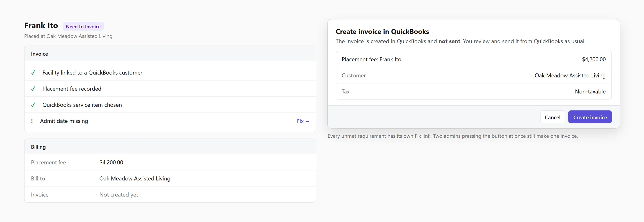The height and width of the screenshot is (222, 644).
Task: Click Oak Meadow Assisted Living in Billing
Action: [135, 179]
